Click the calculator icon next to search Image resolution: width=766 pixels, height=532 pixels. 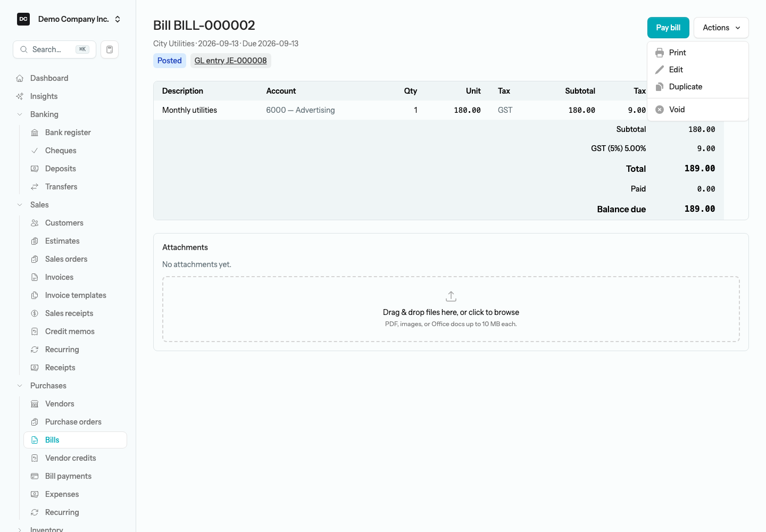(110, 49)
